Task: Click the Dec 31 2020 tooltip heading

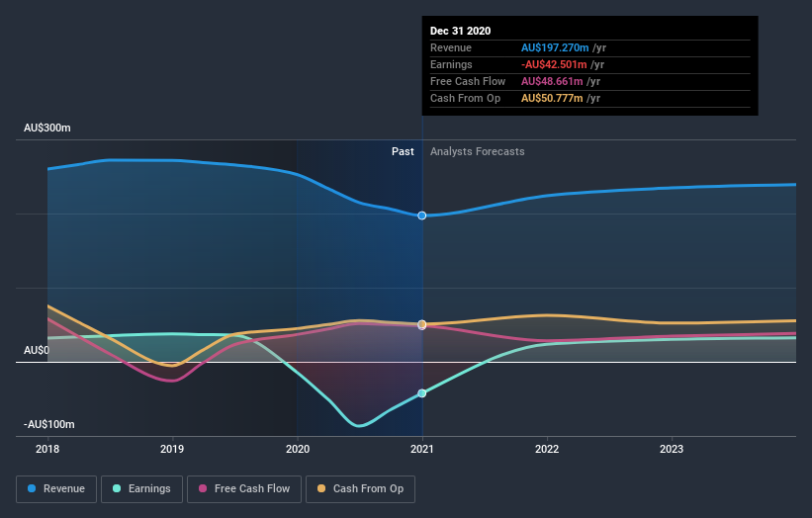Action: pos(460,31)
